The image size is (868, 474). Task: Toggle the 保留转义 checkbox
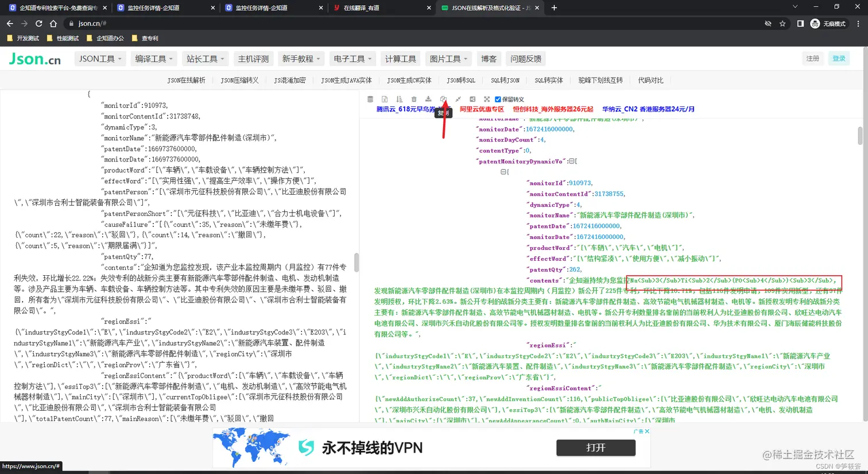(x=498, y=99)
